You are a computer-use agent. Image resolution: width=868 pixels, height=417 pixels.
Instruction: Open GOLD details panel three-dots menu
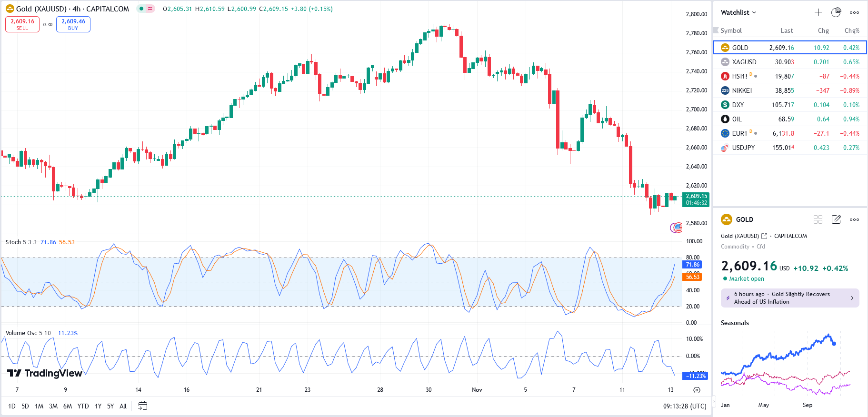click(x=854, y=219)
